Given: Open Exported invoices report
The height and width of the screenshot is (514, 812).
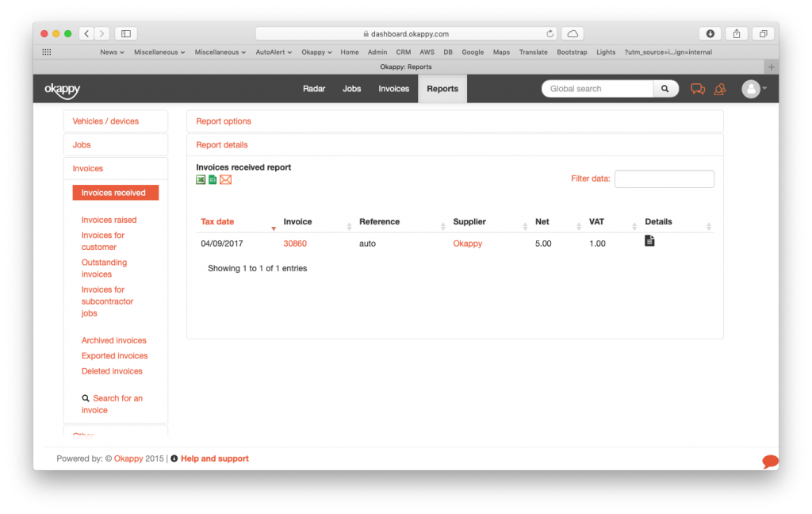Looking at the screenshot, I should pos(114,356).
